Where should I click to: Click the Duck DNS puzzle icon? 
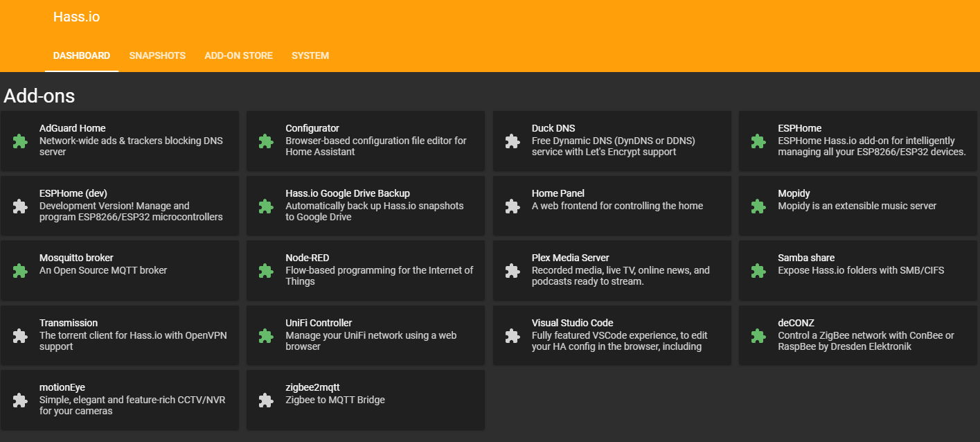[x=513, y=141]
